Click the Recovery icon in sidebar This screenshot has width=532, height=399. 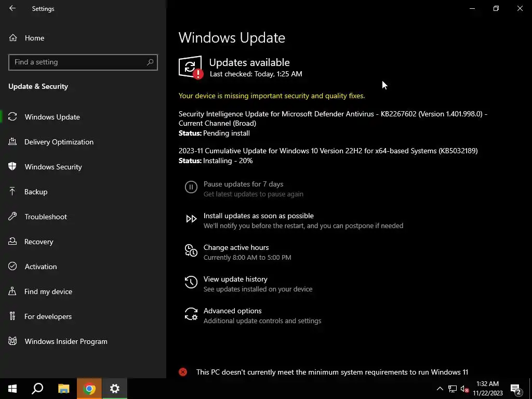[12, 241]
